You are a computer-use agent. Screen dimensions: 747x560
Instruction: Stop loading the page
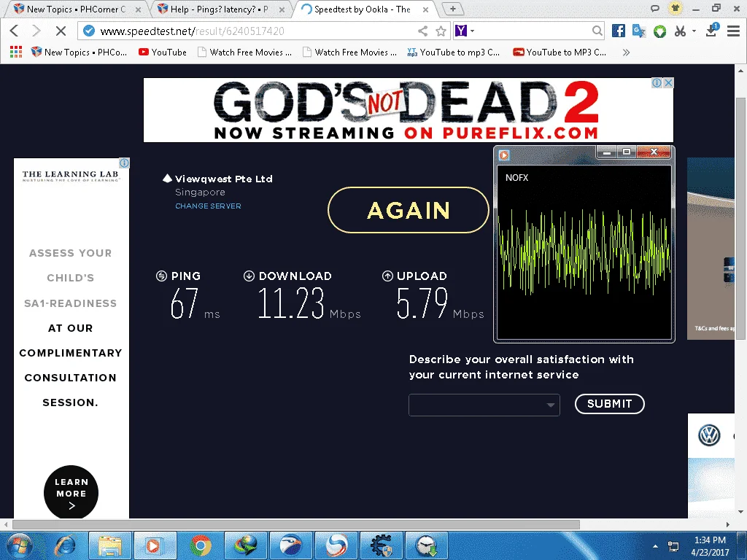point(61,31)
